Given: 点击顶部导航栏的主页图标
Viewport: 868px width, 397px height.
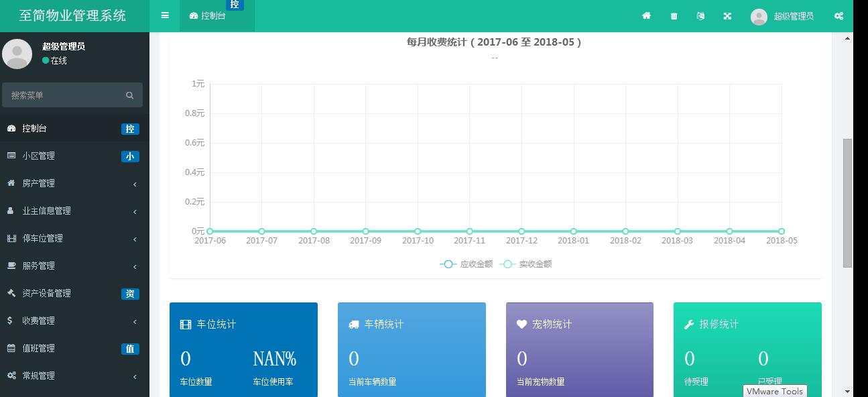Looking at the screenshot, I should coord(645,15).
